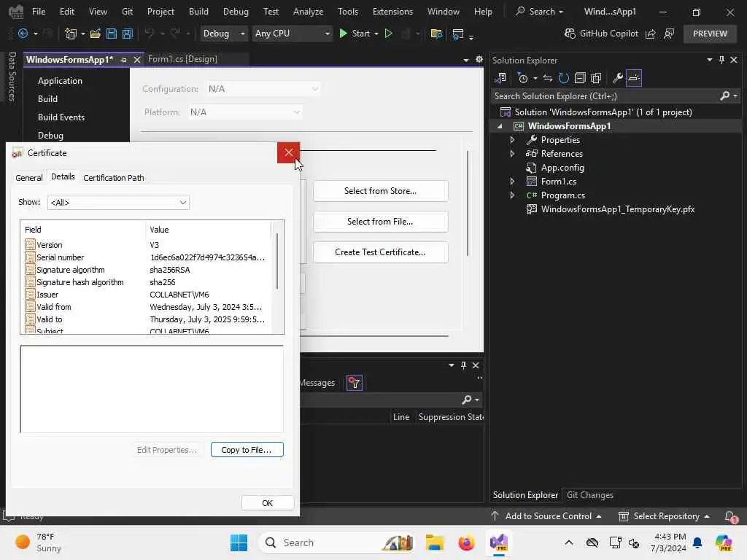Open the Any CPU platform dropdown

point(292,34)
